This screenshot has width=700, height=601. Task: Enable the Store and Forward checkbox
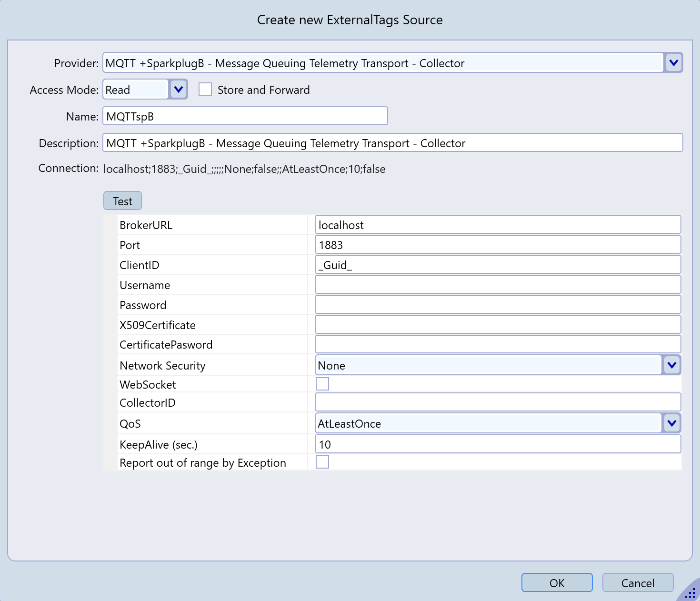(x=205, y=90)
